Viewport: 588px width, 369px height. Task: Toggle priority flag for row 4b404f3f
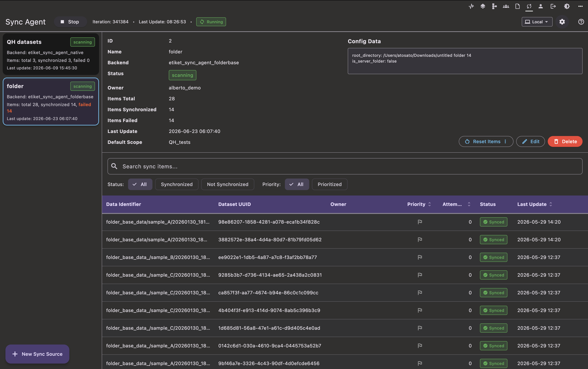click(x=420, y=311)
